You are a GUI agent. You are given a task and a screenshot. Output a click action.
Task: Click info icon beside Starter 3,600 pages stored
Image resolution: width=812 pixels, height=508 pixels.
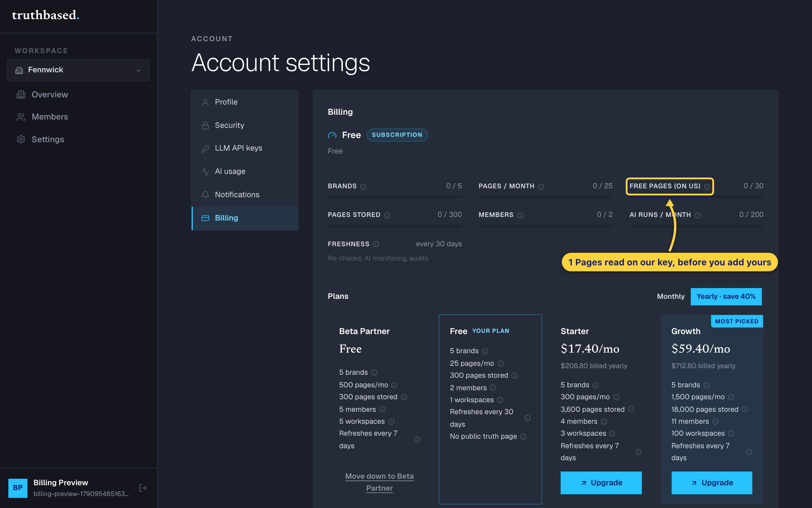coord(631,409)
